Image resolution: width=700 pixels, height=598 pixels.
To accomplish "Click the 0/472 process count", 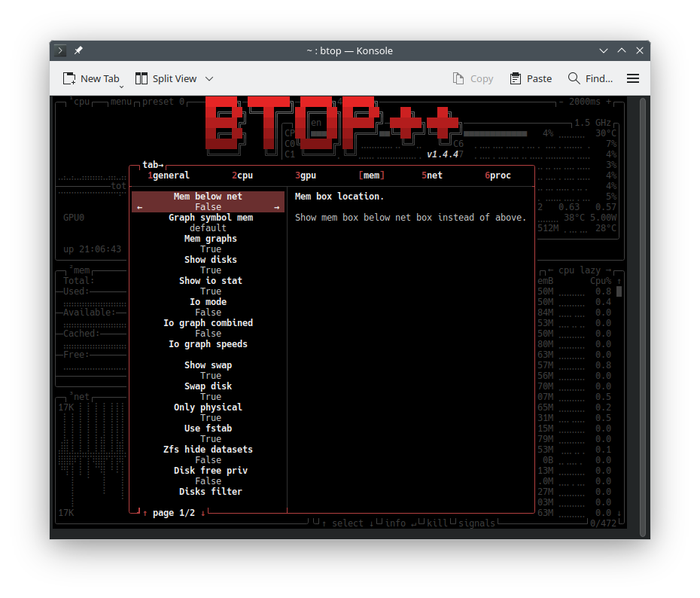I will click(603, 523).
